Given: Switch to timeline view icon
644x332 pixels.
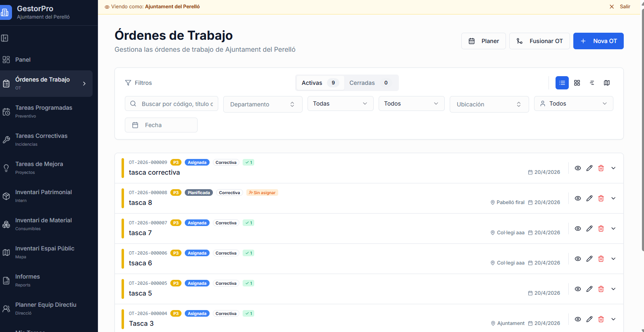Looking at the screenshot, I should pos(592,83).
